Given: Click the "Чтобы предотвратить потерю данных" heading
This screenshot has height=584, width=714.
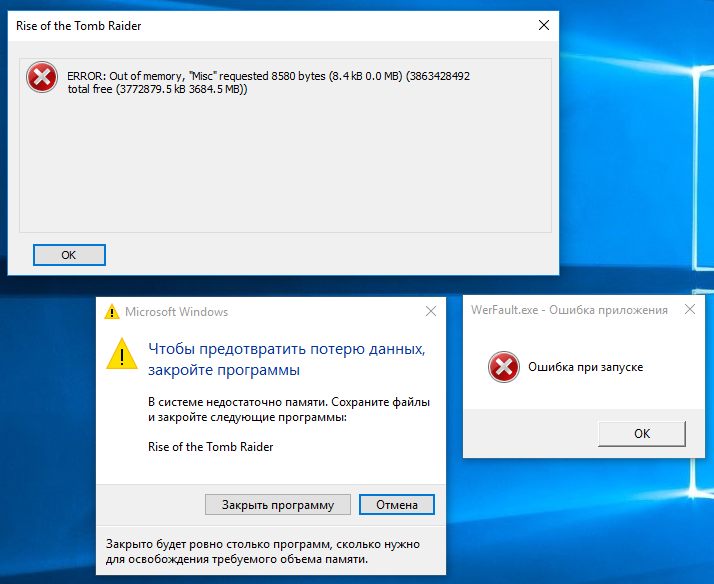Looking at the screenshot, I should [286, 359].
